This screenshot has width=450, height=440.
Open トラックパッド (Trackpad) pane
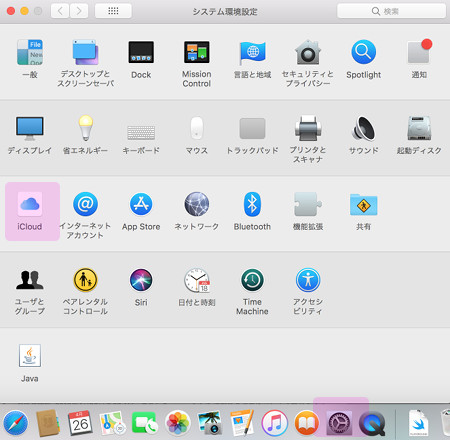point(252,128)
